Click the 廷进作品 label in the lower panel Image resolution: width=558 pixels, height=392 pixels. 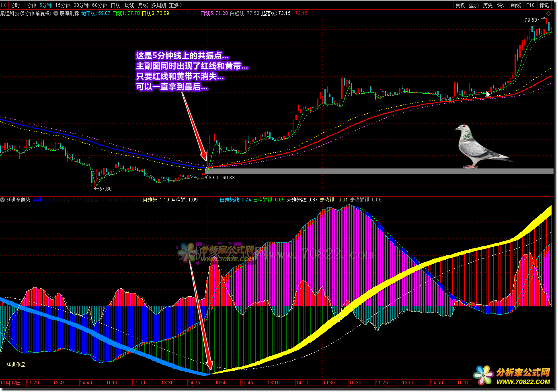[16, 365]
